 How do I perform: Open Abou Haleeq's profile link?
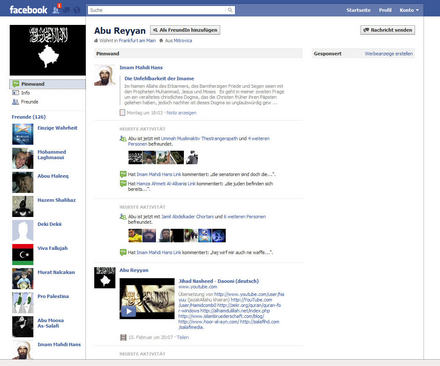point(53,176)
